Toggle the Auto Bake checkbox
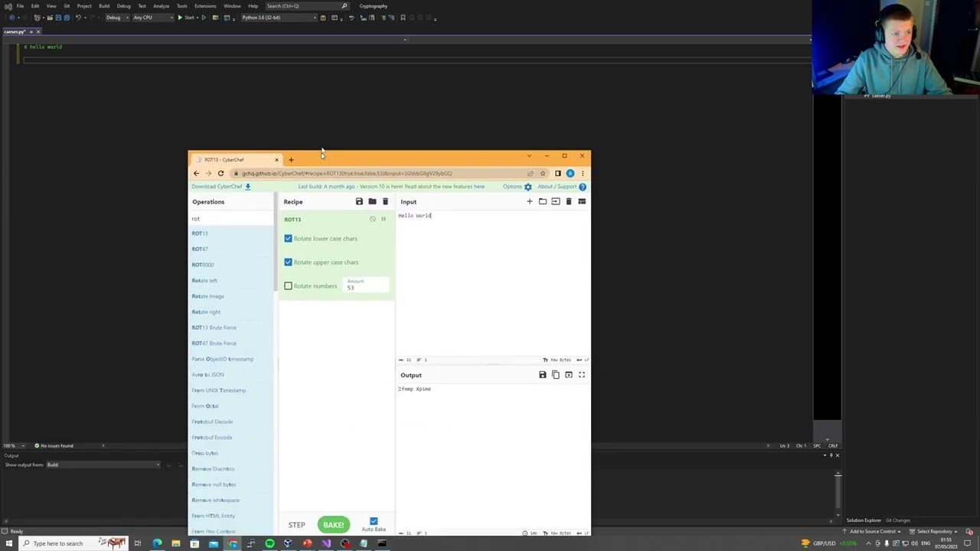The width and height of the screenshot is (980, 551). 374,521
